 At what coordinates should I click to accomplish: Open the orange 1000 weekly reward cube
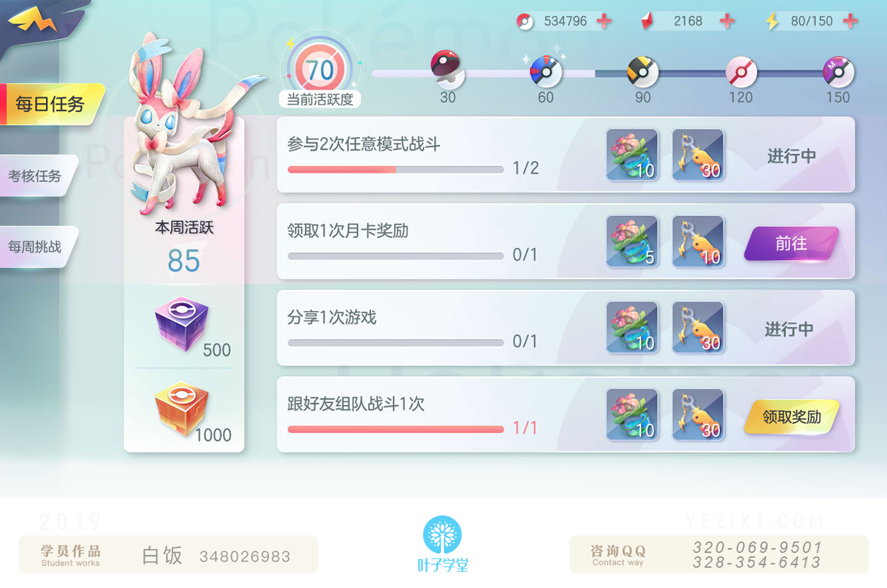182,409
